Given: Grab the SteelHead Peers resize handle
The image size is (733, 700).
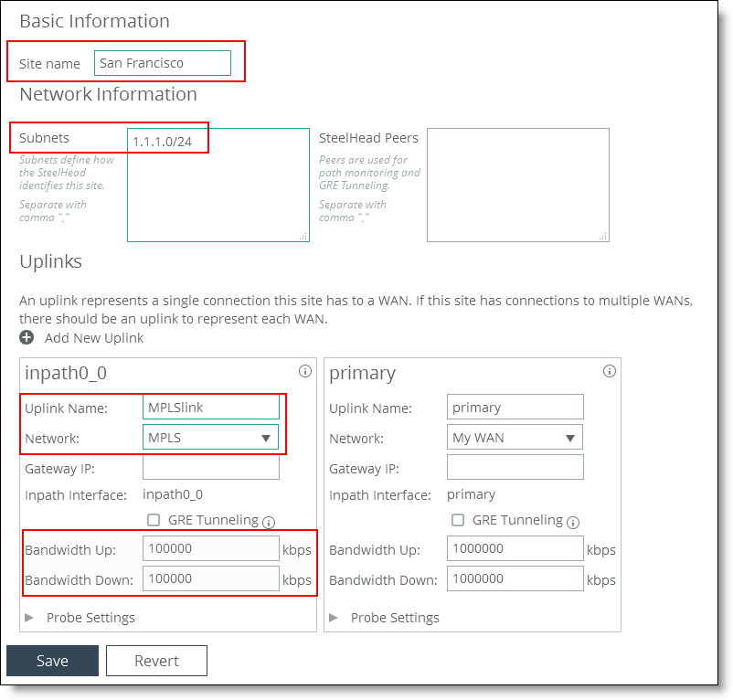Looking at the screenshot, I should (x=603, y=237).
